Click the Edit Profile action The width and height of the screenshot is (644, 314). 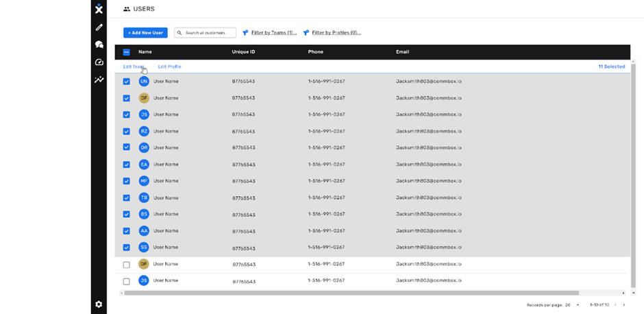169,67
